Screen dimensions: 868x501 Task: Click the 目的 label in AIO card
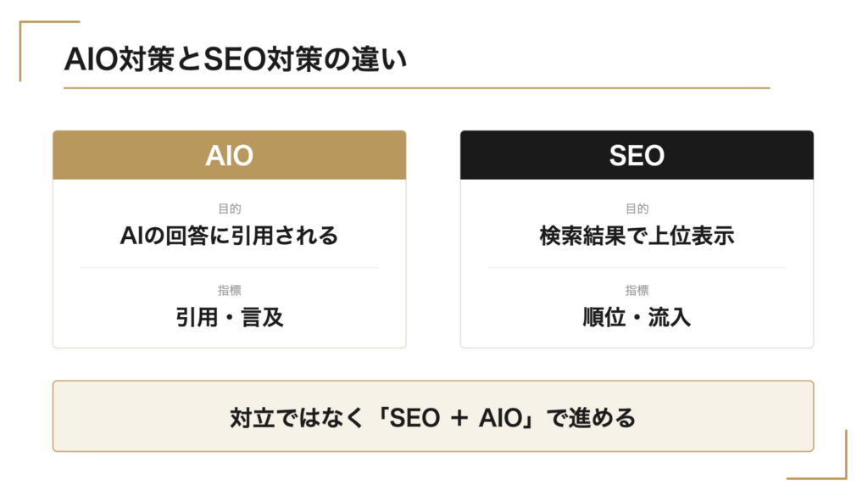(229, 209)
